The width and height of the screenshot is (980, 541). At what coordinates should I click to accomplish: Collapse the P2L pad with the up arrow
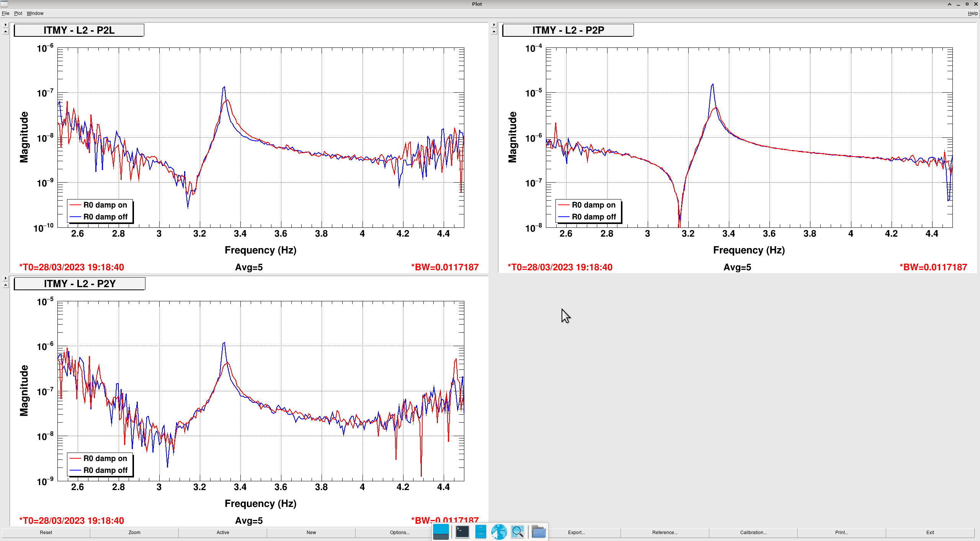coord(5,31)
